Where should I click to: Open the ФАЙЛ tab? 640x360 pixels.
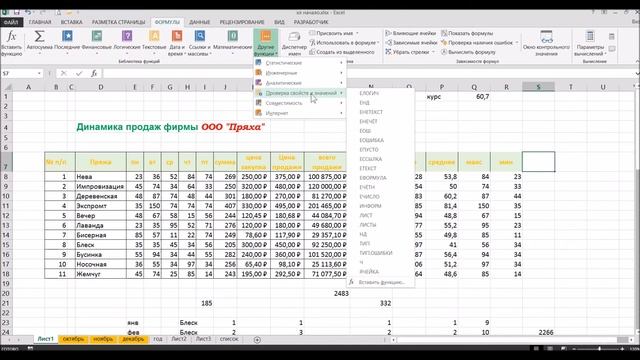pos(11,22)
